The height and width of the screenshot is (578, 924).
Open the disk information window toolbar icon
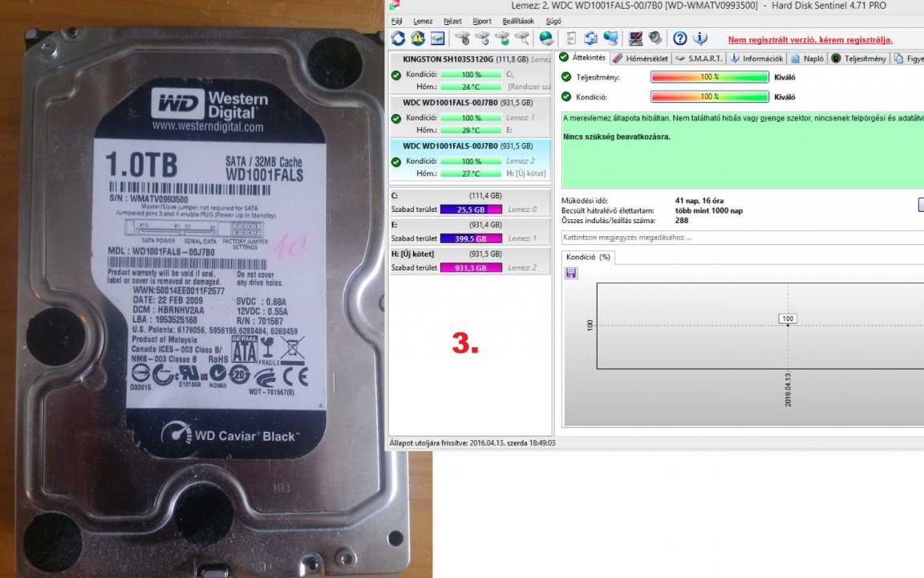pyautogui.click(x=437, y=39)
